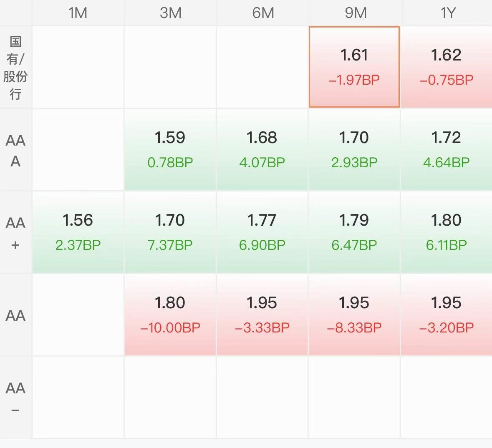The height and width of the screenshot is (448, 492).
Task: Choose the AA+ 1M cell 1.56
Action: [78, 232]
